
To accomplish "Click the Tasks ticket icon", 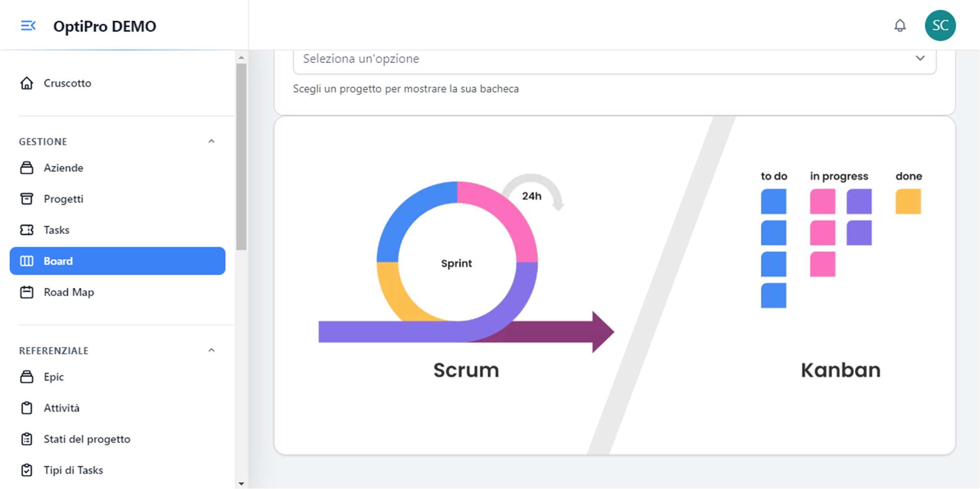I will pyautogui.click(x=27, y=230).
